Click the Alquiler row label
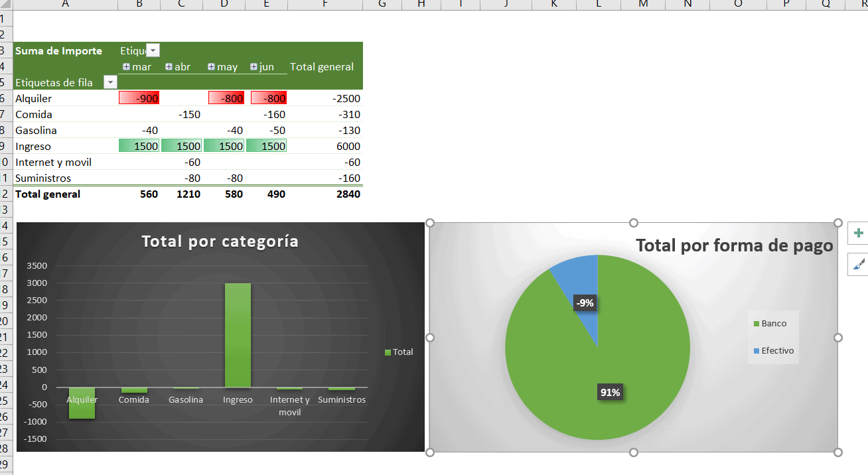 point(33,98)
